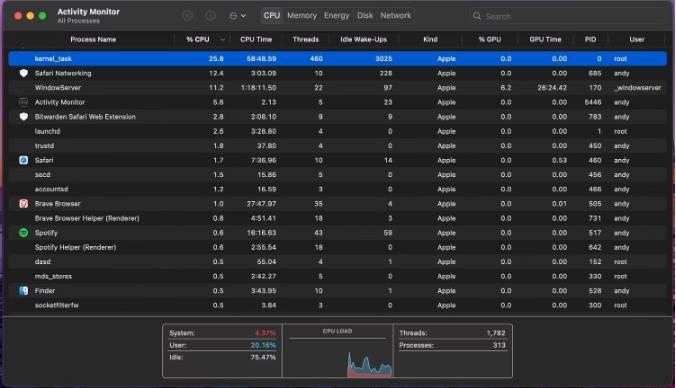Select the Finder process name
This screenshot has height=388, width=676.
[x=45, y=291]
